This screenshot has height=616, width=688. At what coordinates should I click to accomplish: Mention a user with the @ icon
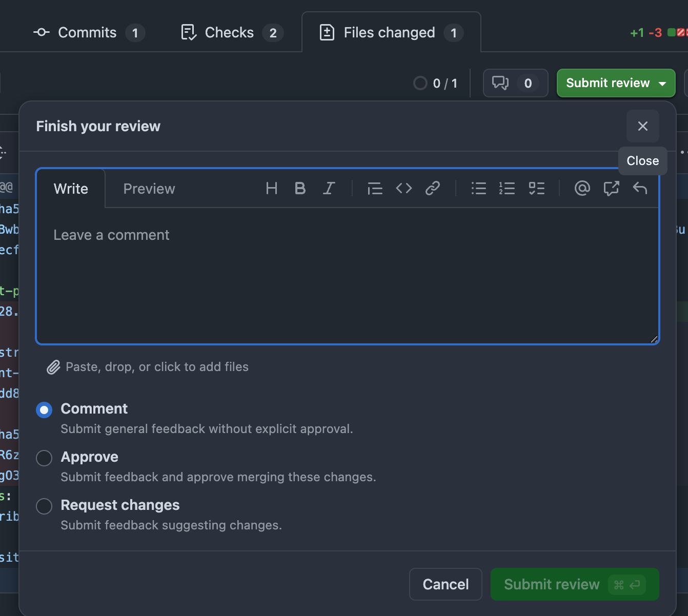(582, 189)
